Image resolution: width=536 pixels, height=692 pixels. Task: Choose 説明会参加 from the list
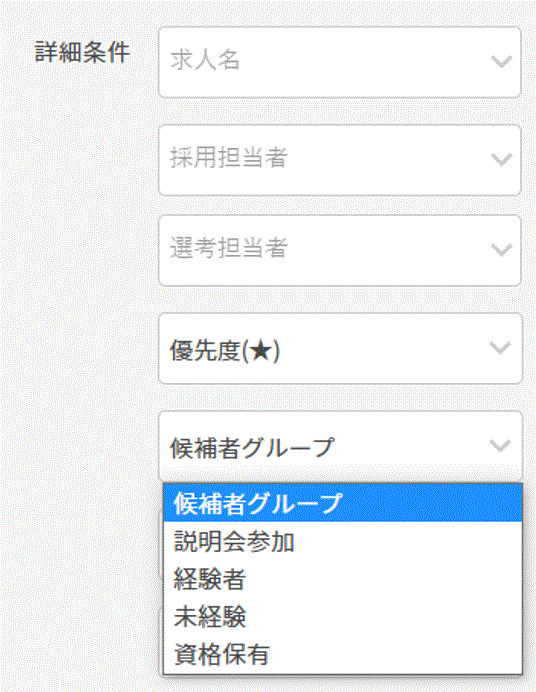(343, 541)
